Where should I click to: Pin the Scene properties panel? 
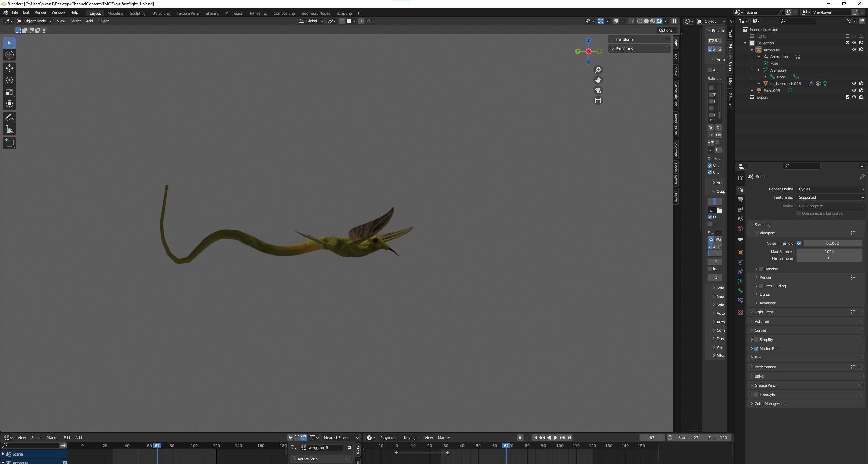point(862,177)
